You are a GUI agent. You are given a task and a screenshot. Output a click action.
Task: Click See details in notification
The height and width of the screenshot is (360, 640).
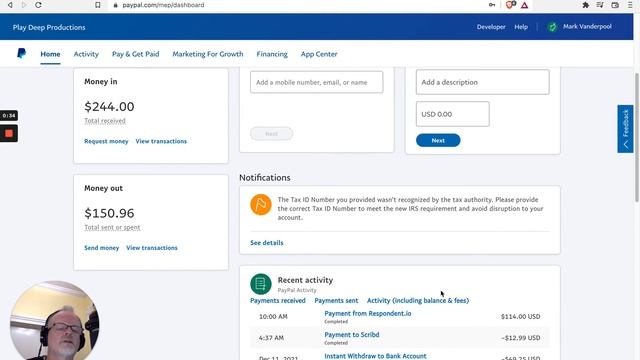point(267,242)
